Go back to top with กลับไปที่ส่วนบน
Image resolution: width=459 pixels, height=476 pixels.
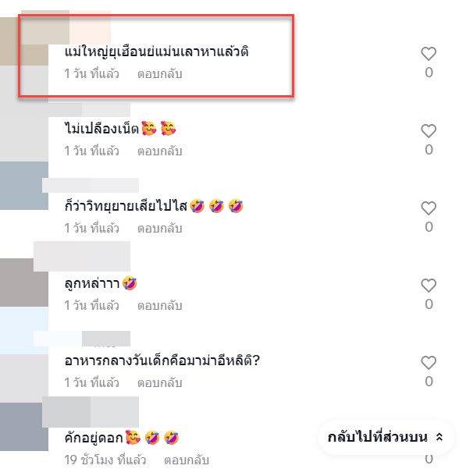(x=386, y=437)
